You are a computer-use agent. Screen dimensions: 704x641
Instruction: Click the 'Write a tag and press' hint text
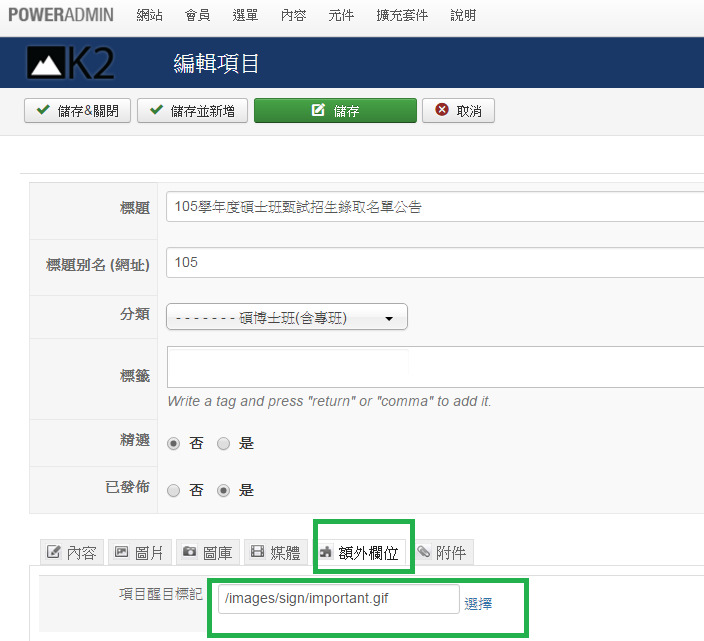click(x=329, y=401)
